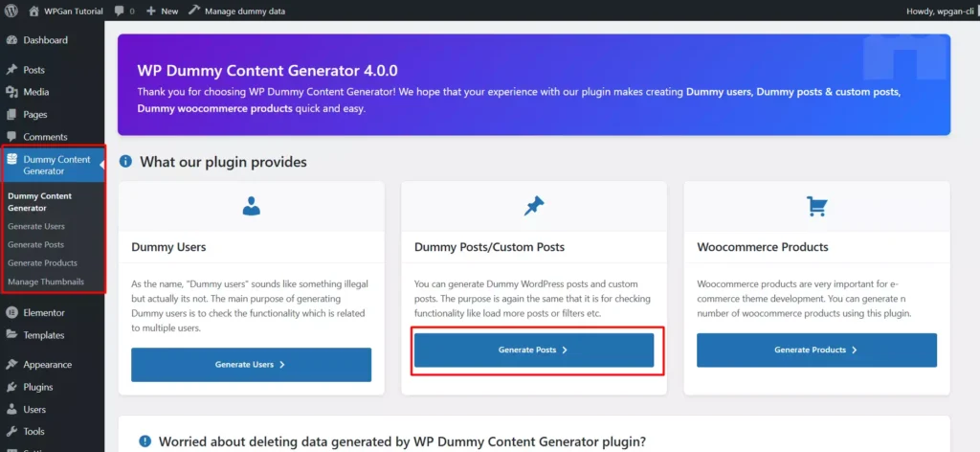Image resolution: width=980 pixels, height=452 pixels.
Task: Click the Plugins plug icon in sidebar
Action: coord(11,387)
